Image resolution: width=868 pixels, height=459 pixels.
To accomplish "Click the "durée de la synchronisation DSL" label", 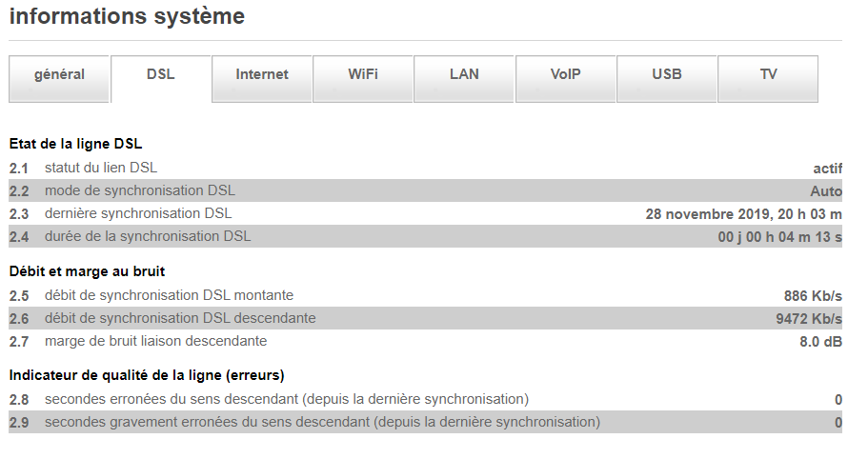I will 148,236.
